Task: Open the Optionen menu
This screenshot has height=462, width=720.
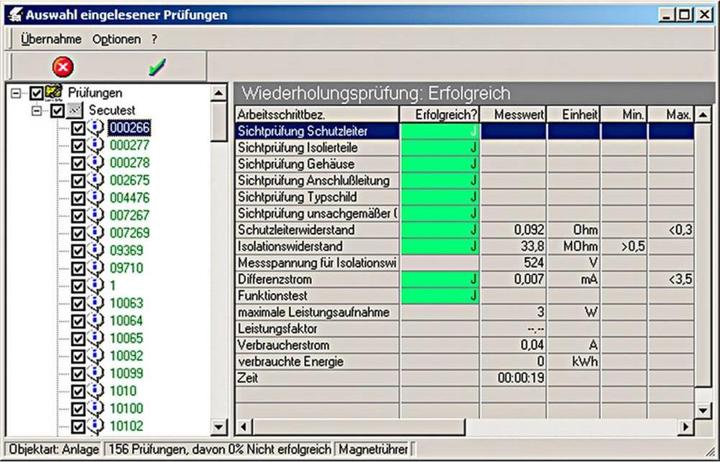Action: [x=117, y=39]
